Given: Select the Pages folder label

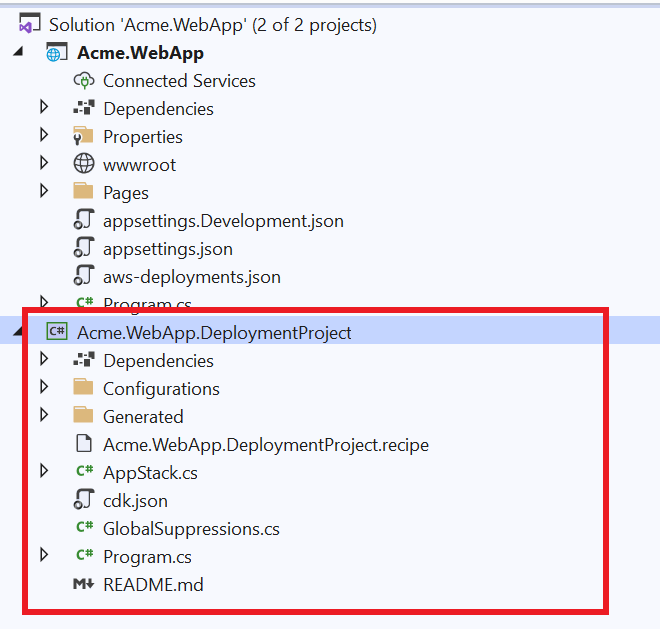Looking at the screenshot, I should pos(126,193).
